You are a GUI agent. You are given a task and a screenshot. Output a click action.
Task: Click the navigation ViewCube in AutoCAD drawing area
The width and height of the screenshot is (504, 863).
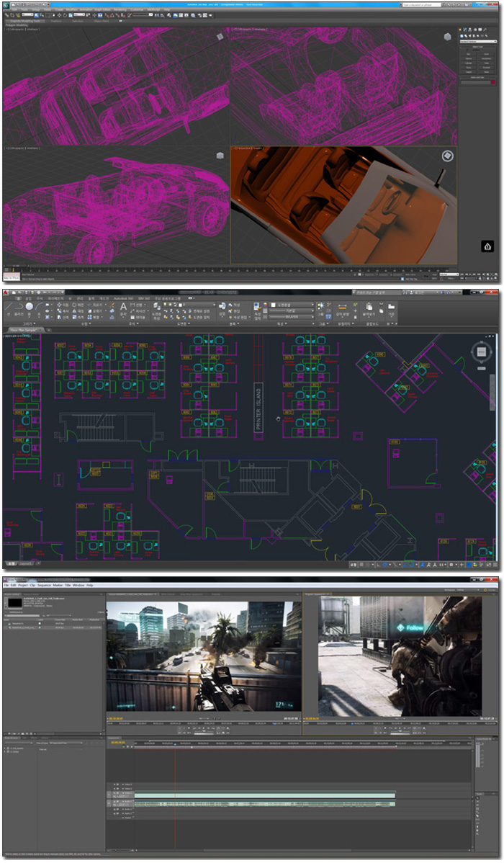(481, 352)
